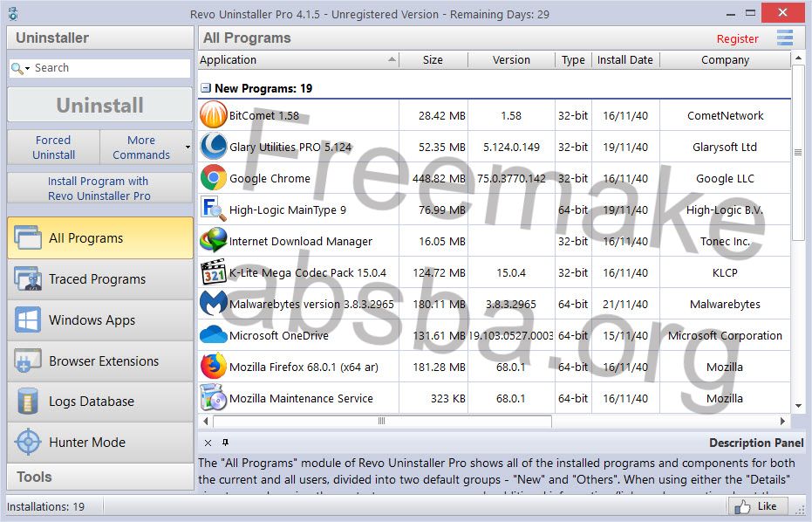Image resolution: width=812 pixels, height=522 pixels.
Task: Click the Windows Apps sidebar icon
Action: [x=28, y=319]
